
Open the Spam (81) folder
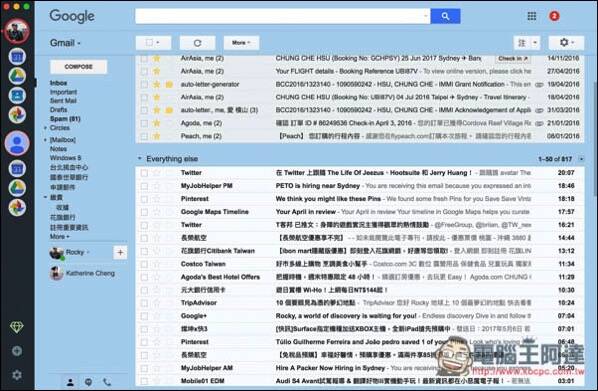click(65, 119)
